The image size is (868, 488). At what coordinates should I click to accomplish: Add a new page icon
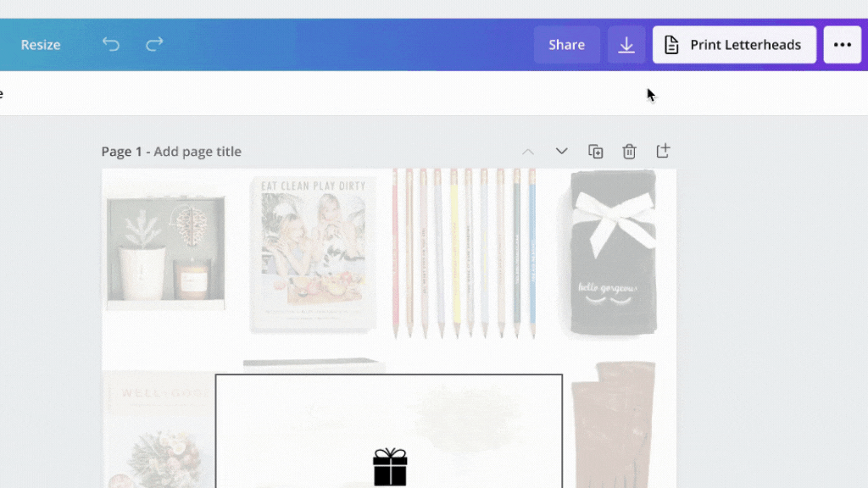pos(663,151)
